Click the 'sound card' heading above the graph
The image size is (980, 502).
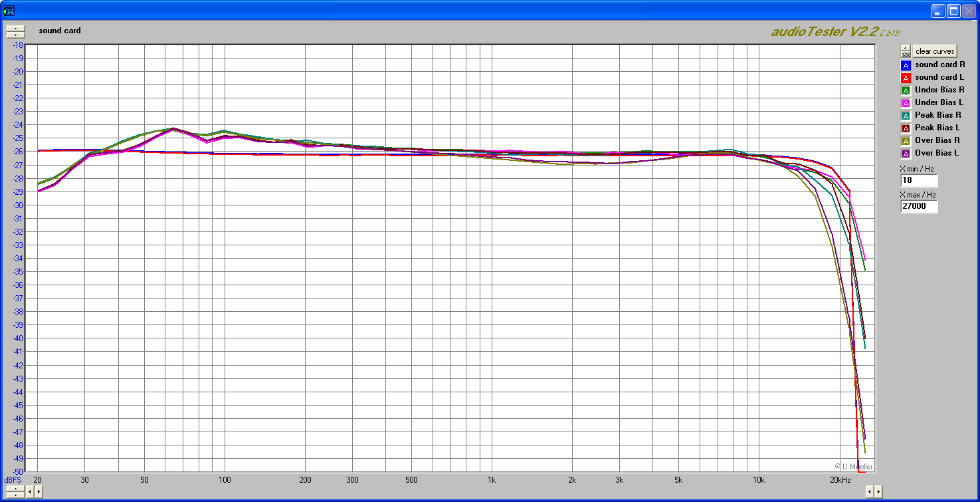[x=60, y=31]
